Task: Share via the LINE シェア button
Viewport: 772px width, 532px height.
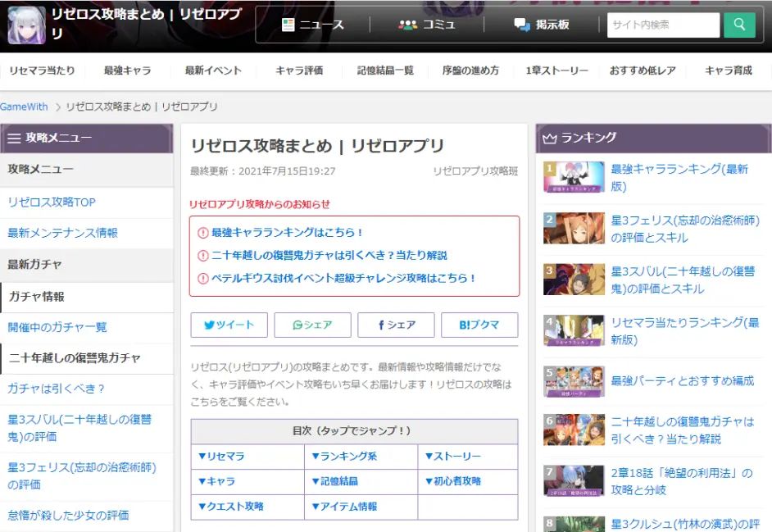Action: coord(312,325)
